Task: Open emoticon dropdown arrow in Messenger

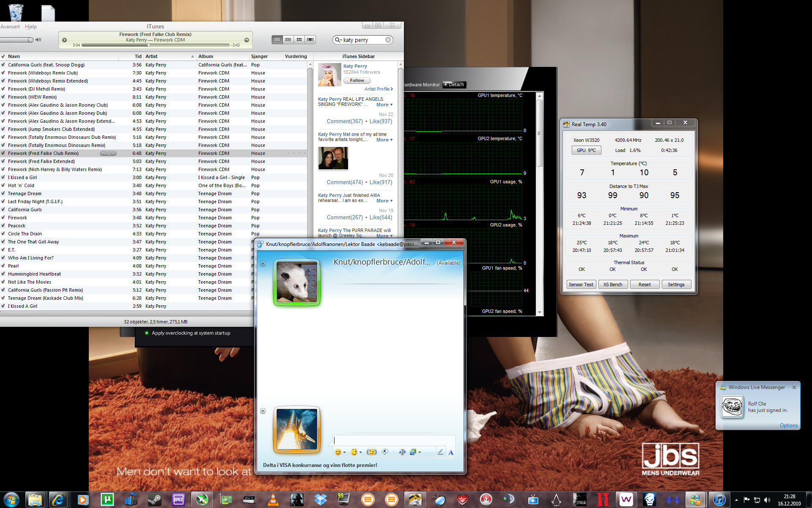Action: [x=344, y=453]
